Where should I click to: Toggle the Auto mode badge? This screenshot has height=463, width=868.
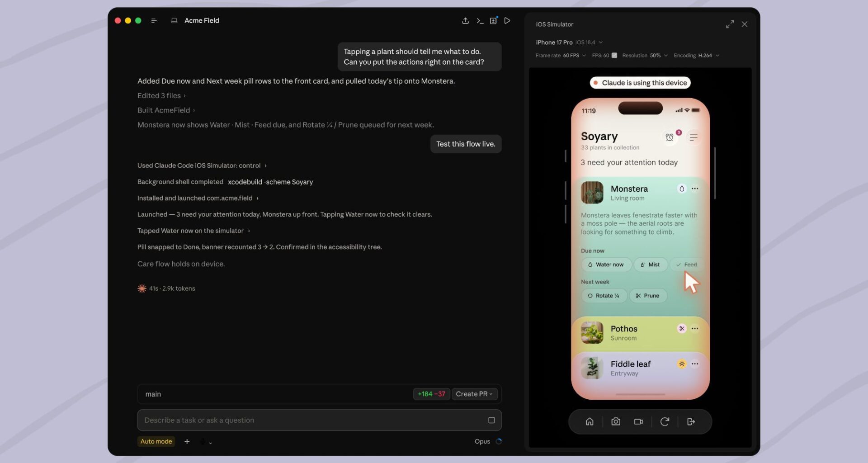(x=156, y=441)
